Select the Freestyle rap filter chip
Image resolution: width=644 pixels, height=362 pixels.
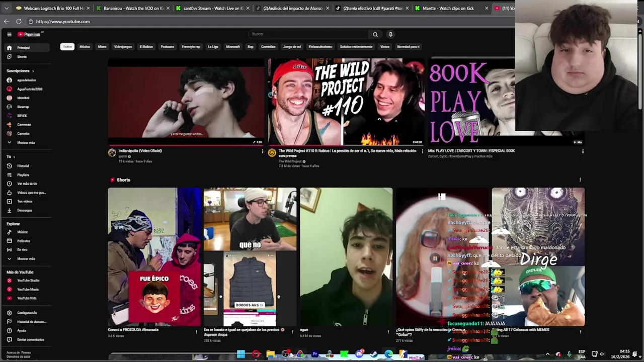click(191, 47)
